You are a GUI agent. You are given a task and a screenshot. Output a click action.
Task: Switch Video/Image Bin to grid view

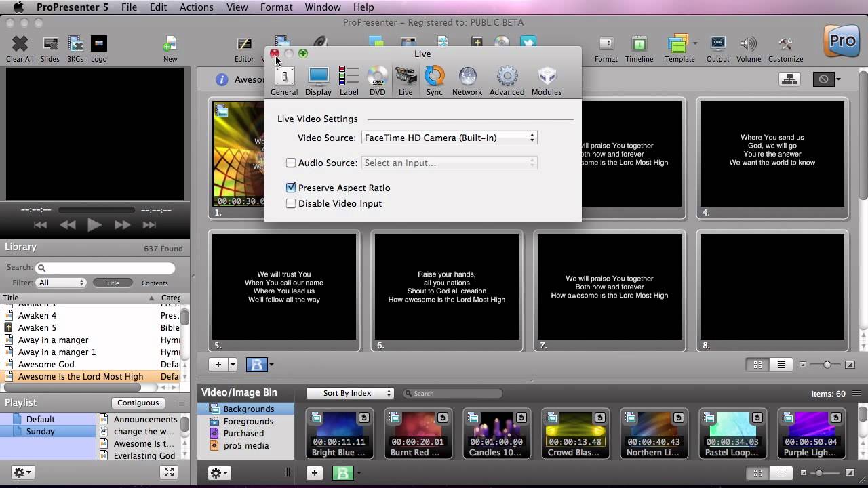coord(757,473)
